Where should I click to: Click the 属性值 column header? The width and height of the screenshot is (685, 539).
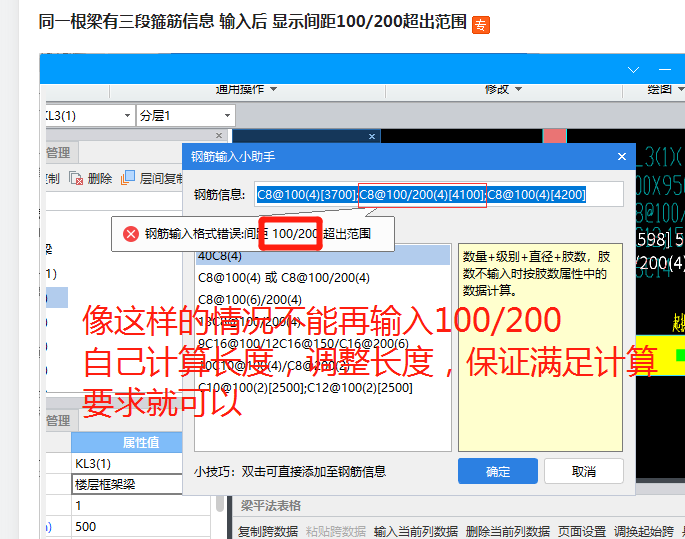127,442
